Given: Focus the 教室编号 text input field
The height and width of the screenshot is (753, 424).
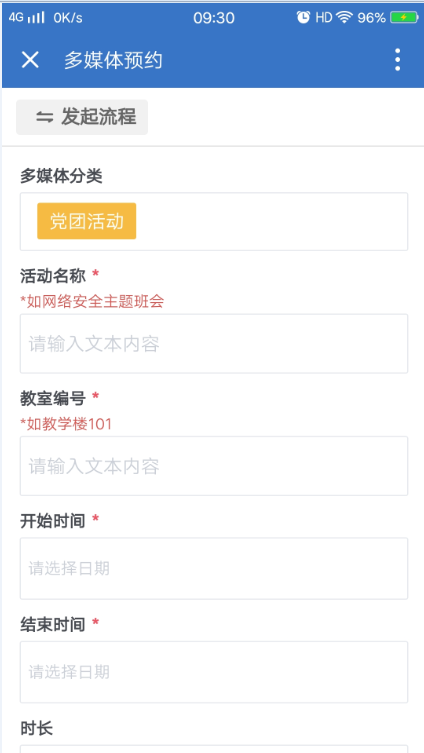Looking at the screenshot, I should coord(214,466).
